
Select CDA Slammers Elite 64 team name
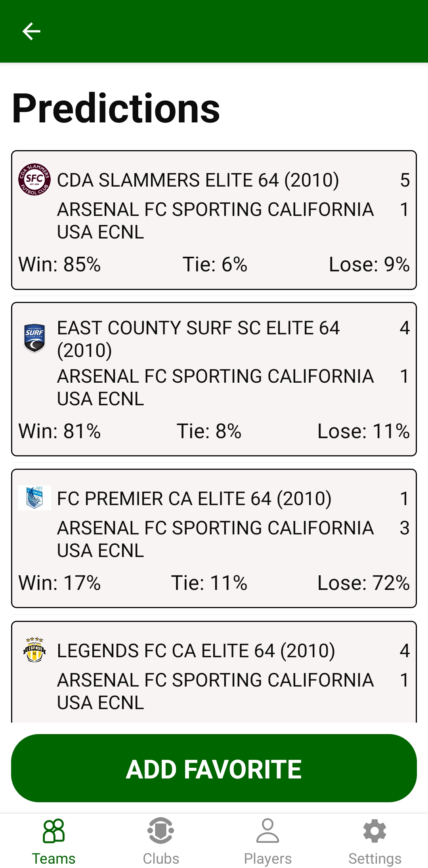point(198,180)
